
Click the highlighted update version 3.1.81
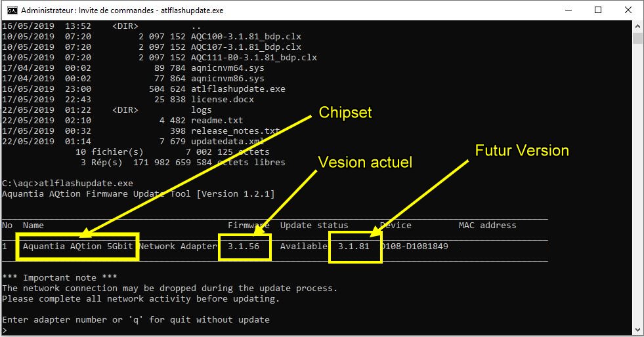coord(354,247)
